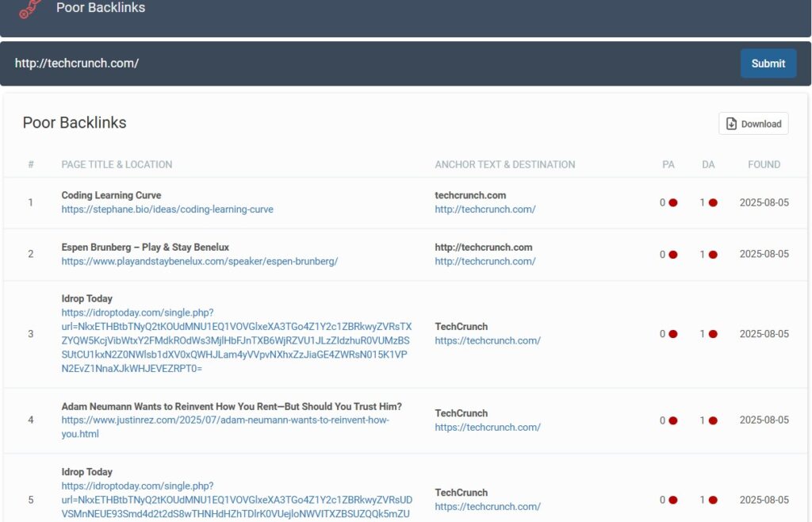Click row number 5 cell
This screenshot has height=522, width=812.
point(31,501)
